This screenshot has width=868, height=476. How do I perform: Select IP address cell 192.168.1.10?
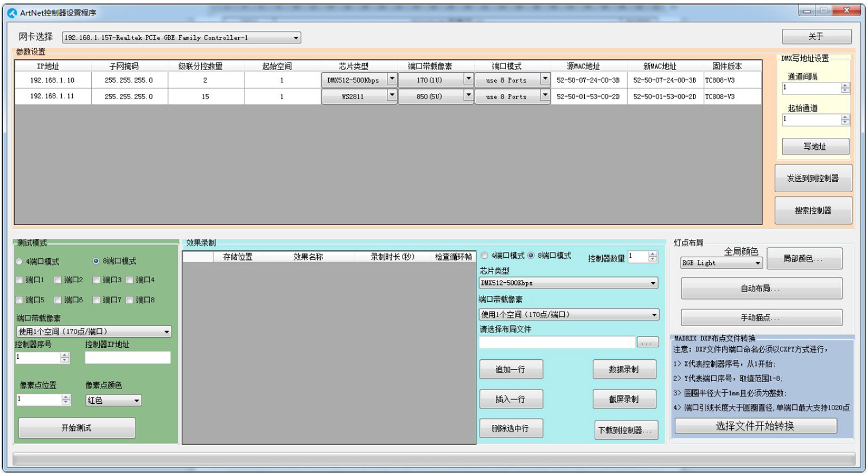[53, 80]
